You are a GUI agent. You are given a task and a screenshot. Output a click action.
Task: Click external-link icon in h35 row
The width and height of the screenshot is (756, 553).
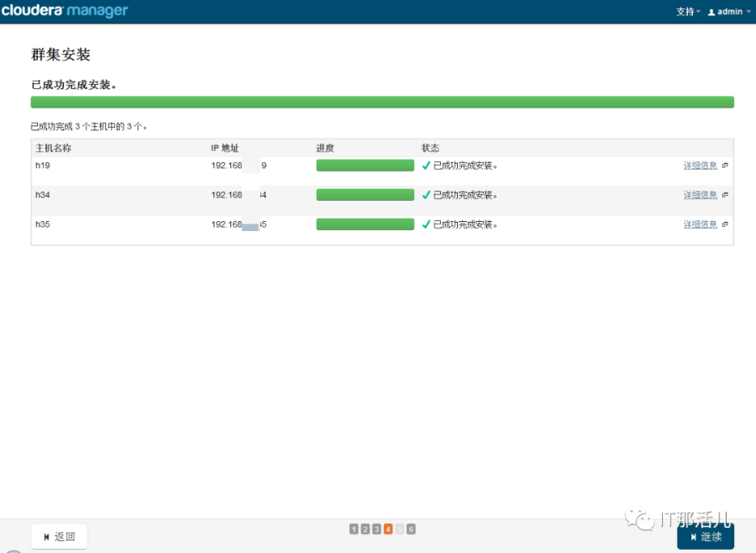725,224
